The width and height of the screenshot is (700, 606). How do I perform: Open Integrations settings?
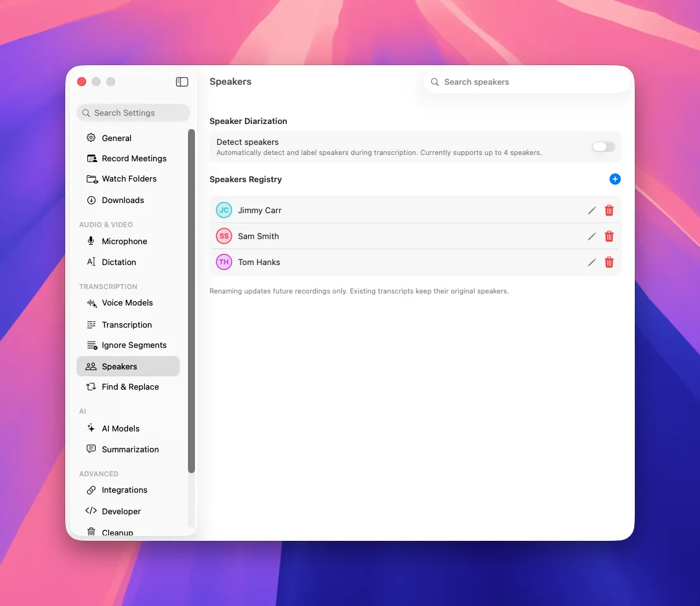pos(128,490)
